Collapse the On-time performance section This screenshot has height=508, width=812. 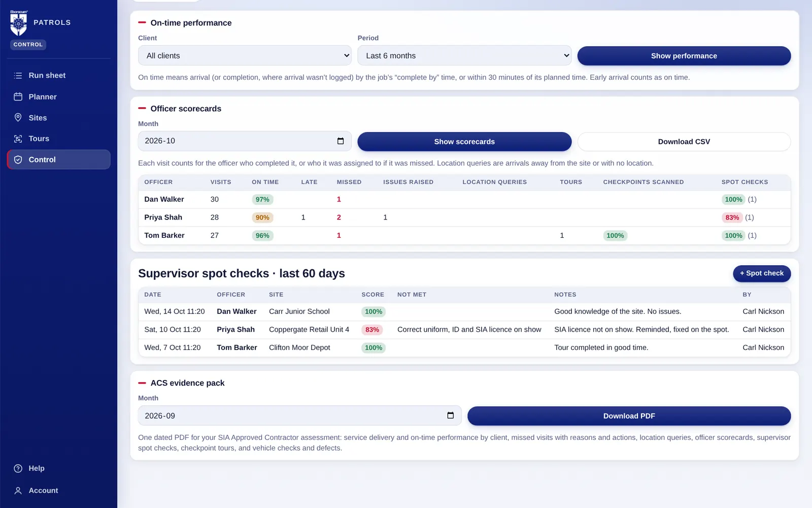pyautogui.click(x=142, y=23)
